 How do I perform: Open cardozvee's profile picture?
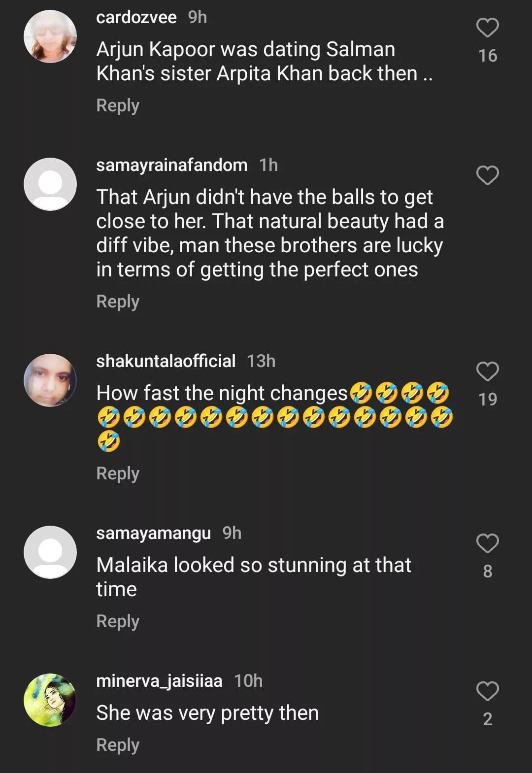[x=50, y=36]
